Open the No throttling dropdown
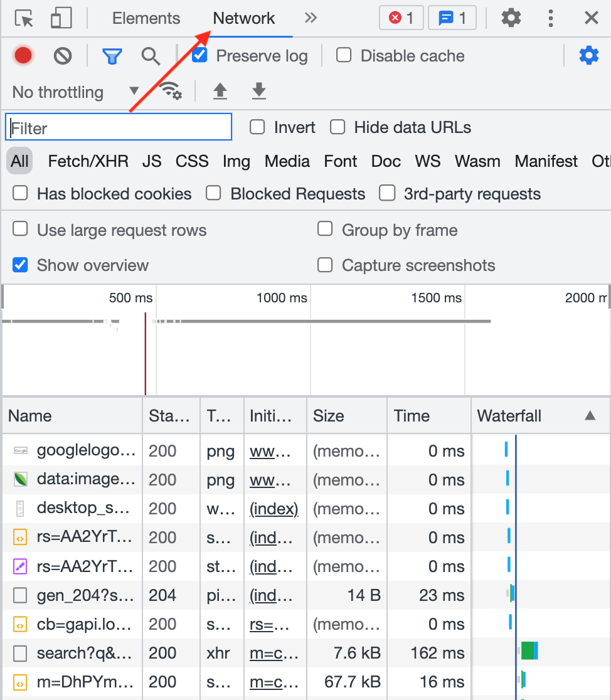The image size is (611, 700). point(75,92)
